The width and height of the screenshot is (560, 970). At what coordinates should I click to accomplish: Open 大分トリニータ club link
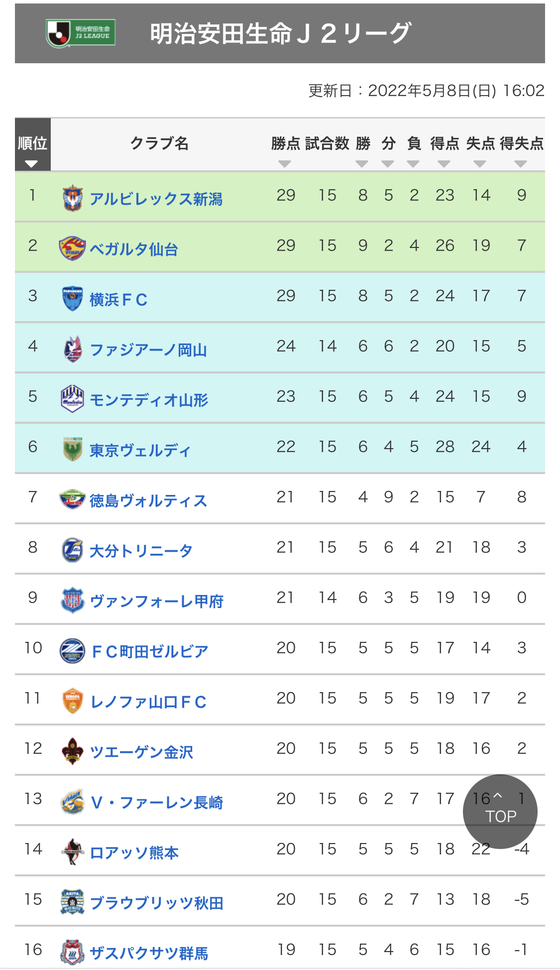(x=141, y=551)
